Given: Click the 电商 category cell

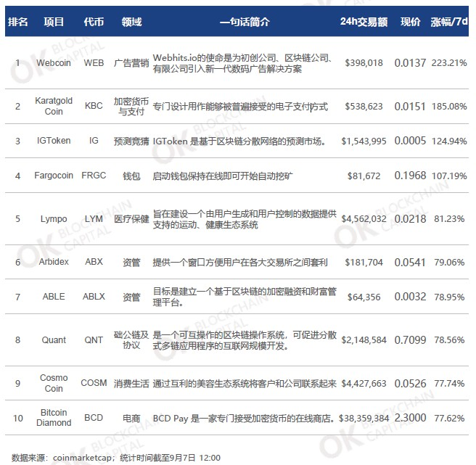Looking at the screenshot, I should 131,419.
